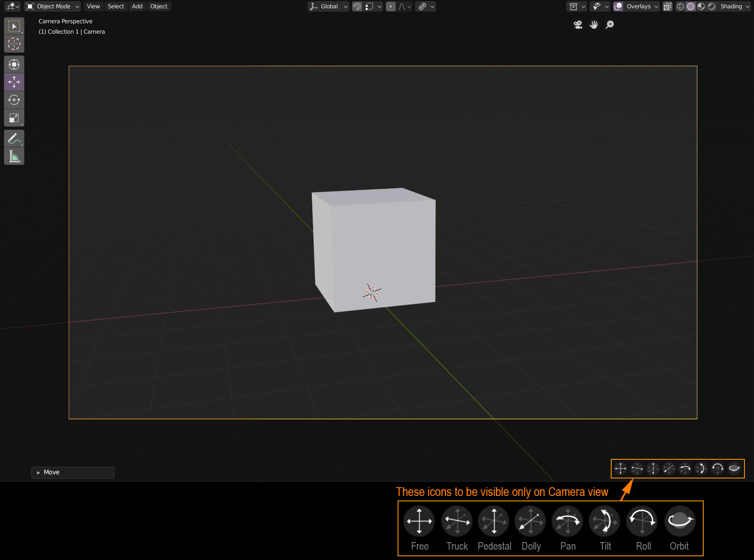
Task: Open the View menu
Action: coord(93,6)
